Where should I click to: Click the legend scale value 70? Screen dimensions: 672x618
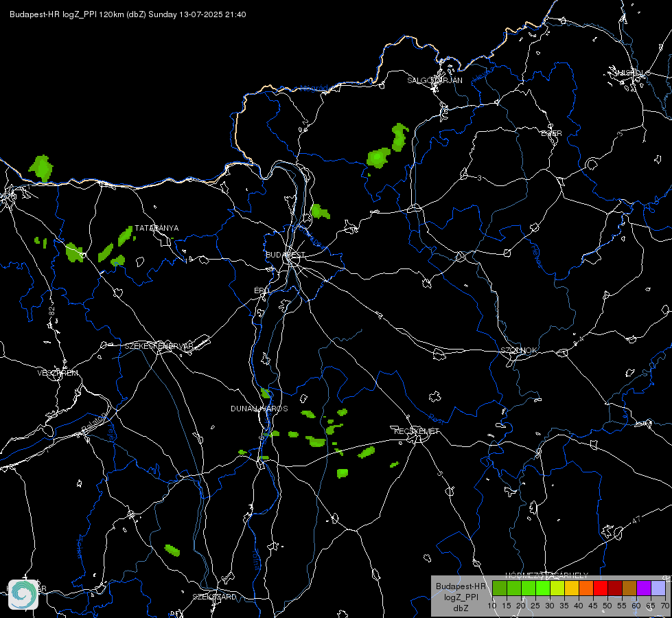point(665,606)
